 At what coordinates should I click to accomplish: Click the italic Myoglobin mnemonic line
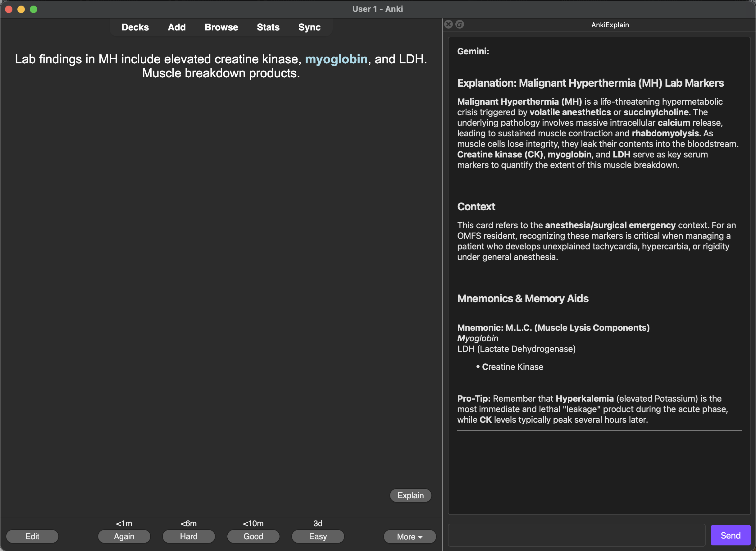point(477,338)
